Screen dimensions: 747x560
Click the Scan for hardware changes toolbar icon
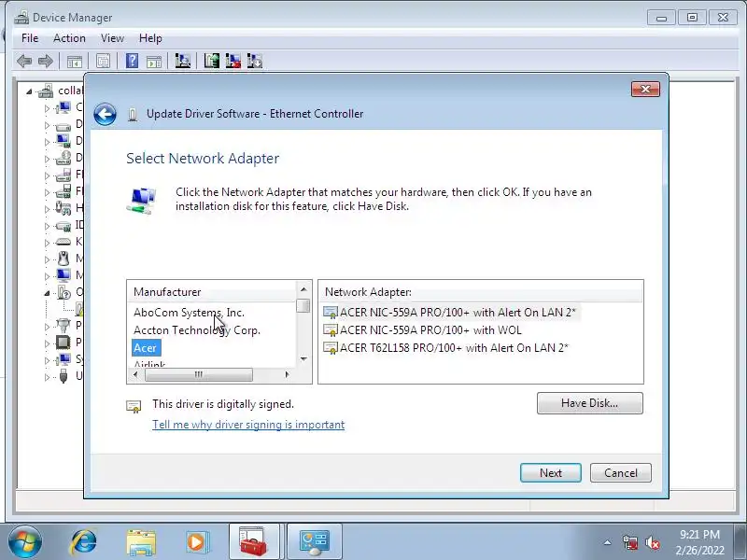click(x=182, y=61)
